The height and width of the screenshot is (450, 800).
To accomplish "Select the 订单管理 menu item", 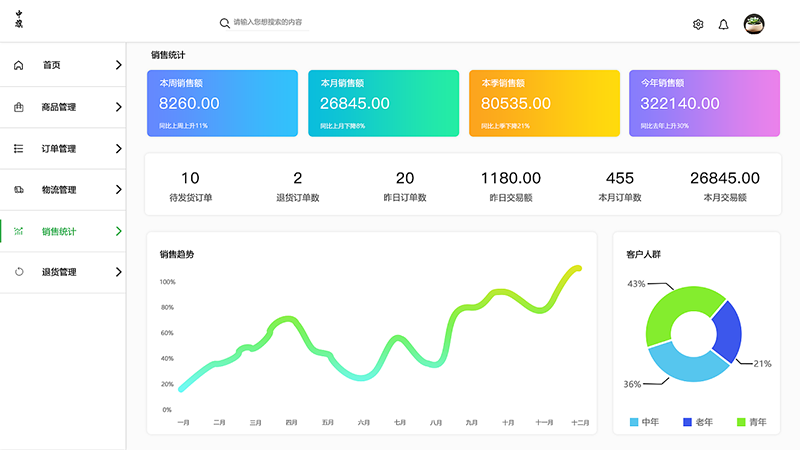I will [x=59, y=149].
